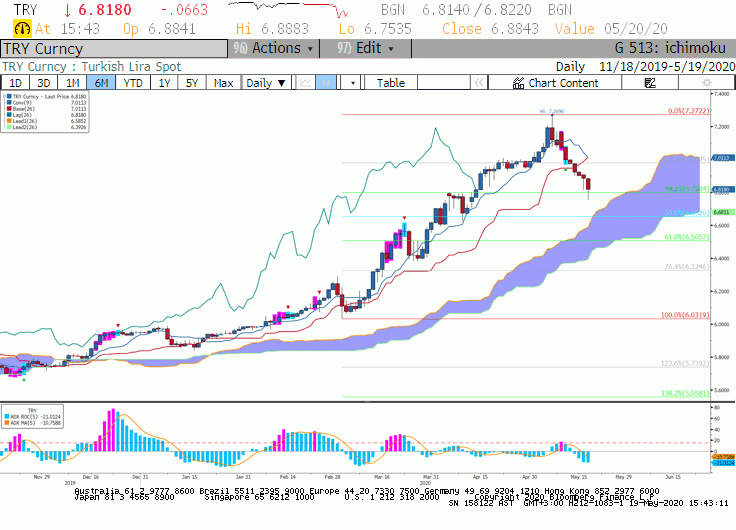
Task: Open chart settings gear icon
Action: [x=706, y=83]
